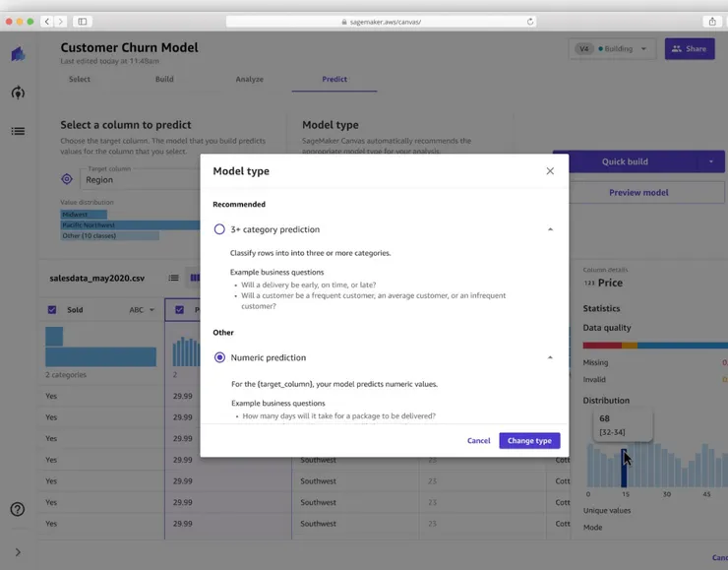Open the help question mark icon
The image size is (728, 570).
tap(18, 509)
